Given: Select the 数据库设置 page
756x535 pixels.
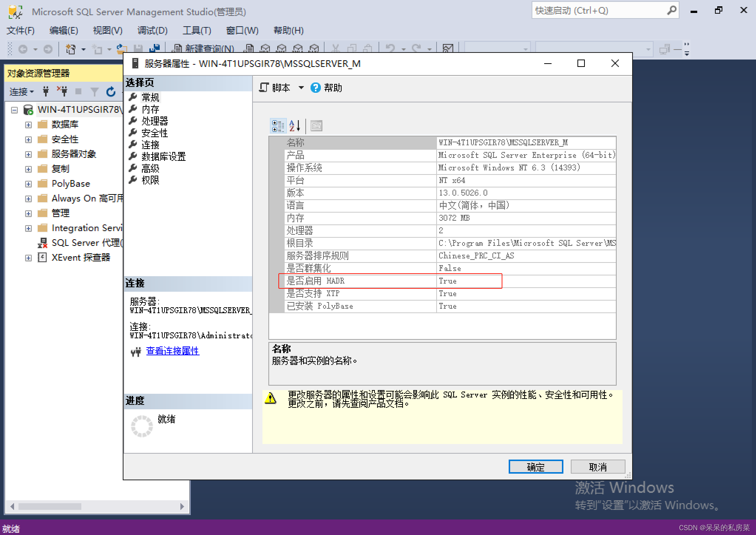Looking at the screenshot, I should tap(163, 156).
